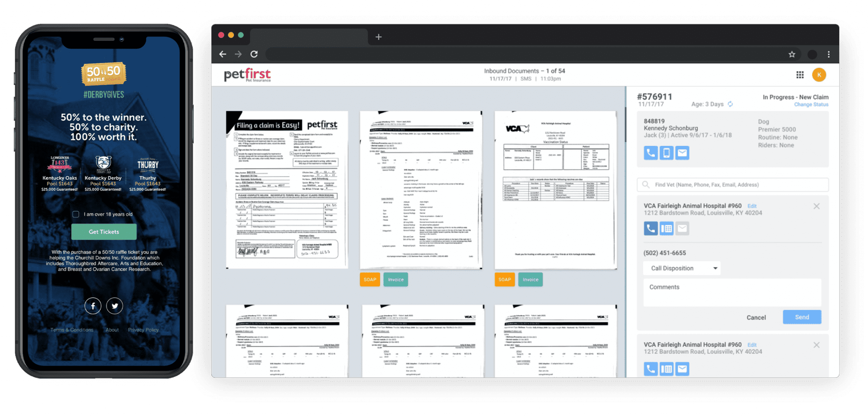Open the VCA Vaccination Status document thumbnail
868x417 pixels.
click(x=556, y=190)
